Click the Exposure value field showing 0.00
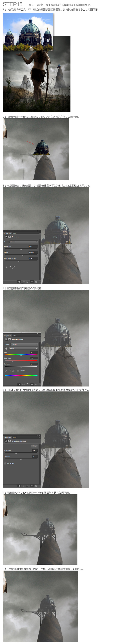Screen dimensions: 124x644 pos(33,247)
